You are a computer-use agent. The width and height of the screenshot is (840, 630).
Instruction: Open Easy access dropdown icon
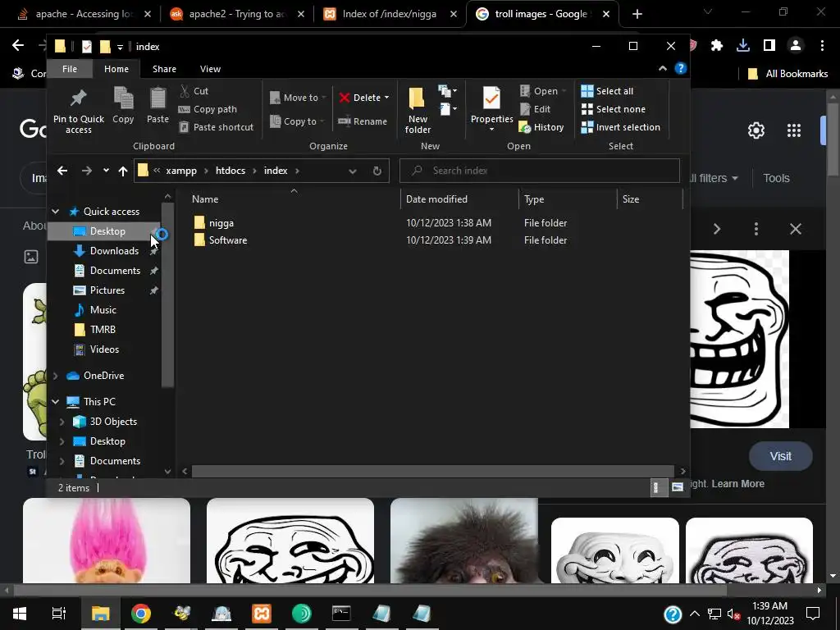pos(447,109)
